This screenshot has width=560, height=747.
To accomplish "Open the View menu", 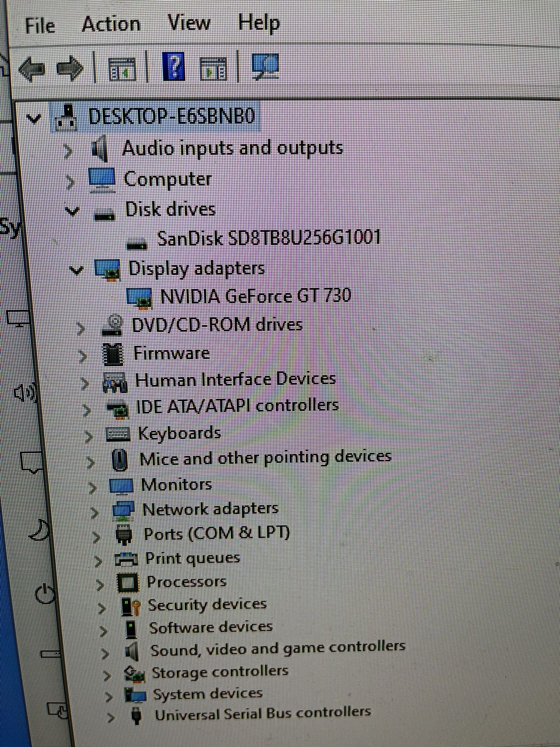I will click(x=189, y=23).
